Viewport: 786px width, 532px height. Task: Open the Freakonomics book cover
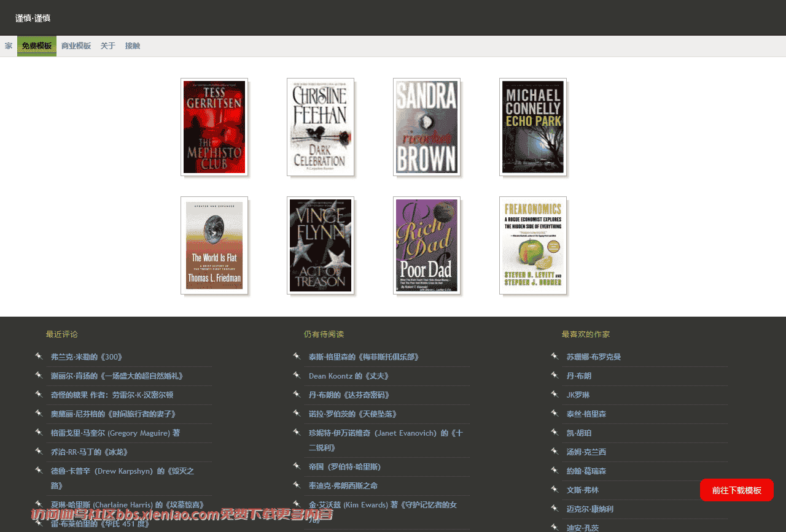pos(533,245)
